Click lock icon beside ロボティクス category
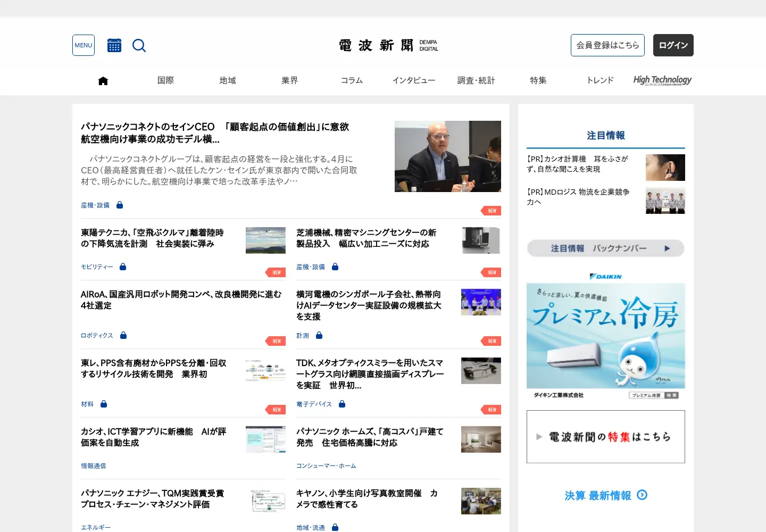This screenshot has height=532, width=766. point(123,335)
